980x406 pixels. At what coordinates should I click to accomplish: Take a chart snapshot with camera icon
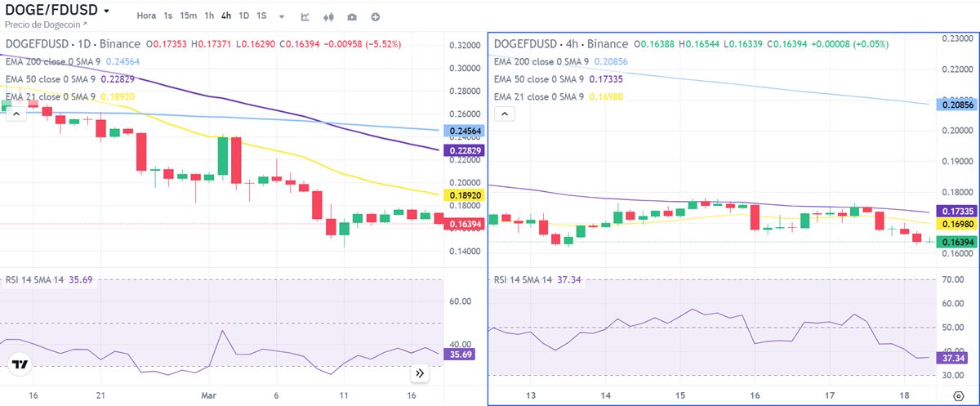(x=352, y=16)
